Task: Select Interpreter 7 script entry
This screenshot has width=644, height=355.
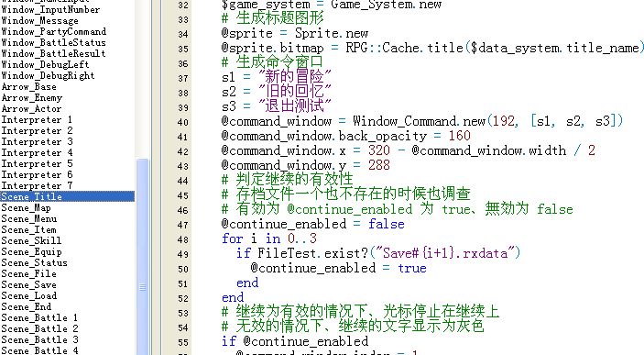Action: (x=37, y=186)
